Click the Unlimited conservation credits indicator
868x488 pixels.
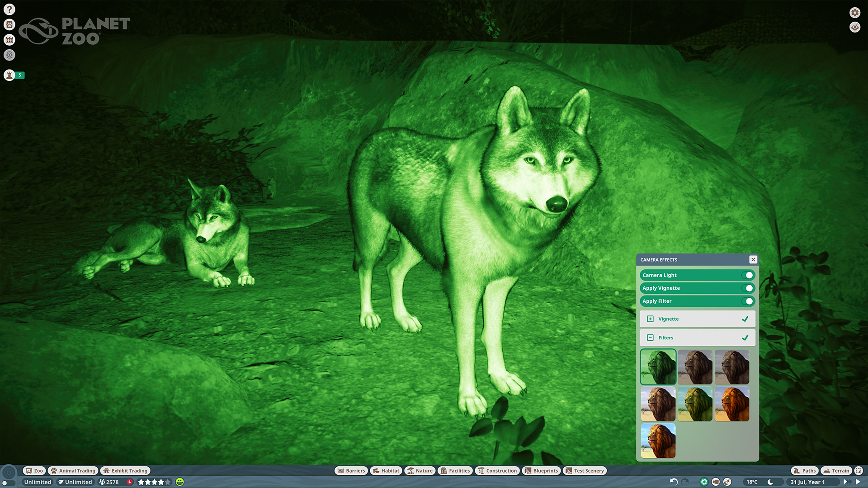(75, 482)
